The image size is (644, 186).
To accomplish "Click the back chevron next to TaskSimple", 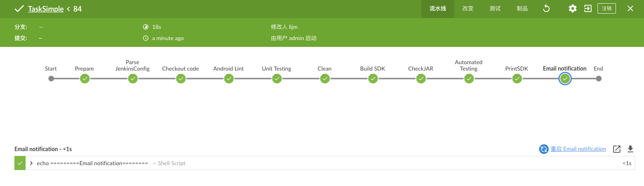I will [x=68, y=9].
